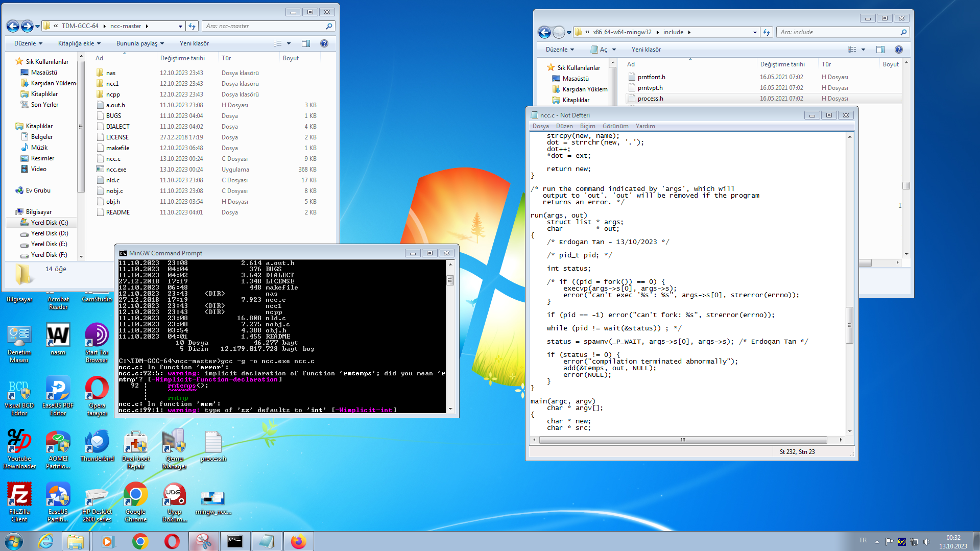The height and width of the screenshot is (551, 980).
Task: Click Firefox icon in the taskbar
Action: coord(298,541)
